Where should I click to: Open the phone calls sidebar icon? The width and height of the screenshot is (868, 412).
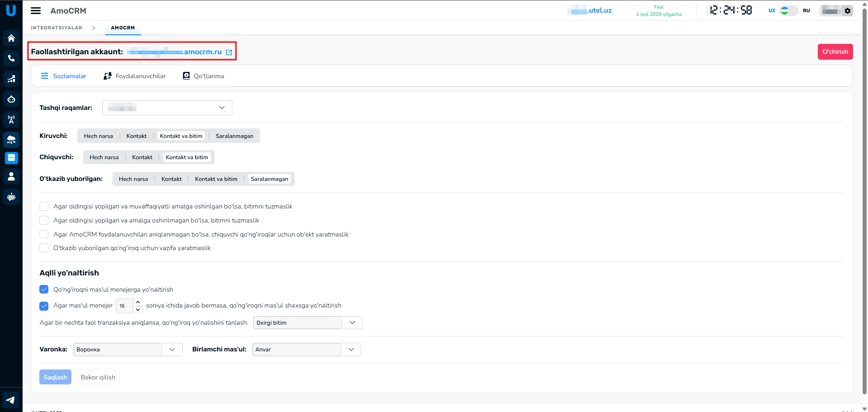[11, 58]
